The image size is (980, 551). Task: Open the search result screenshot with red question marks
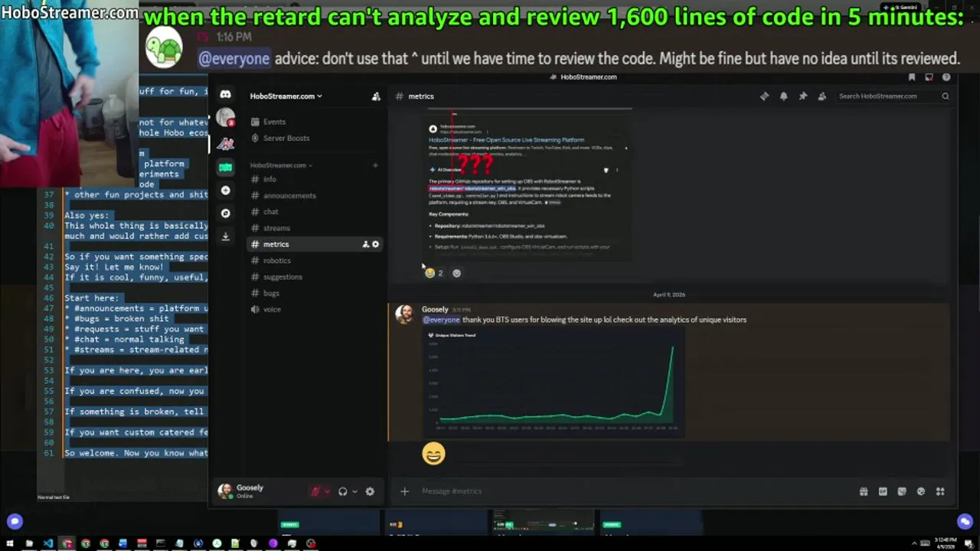(527, 186)
